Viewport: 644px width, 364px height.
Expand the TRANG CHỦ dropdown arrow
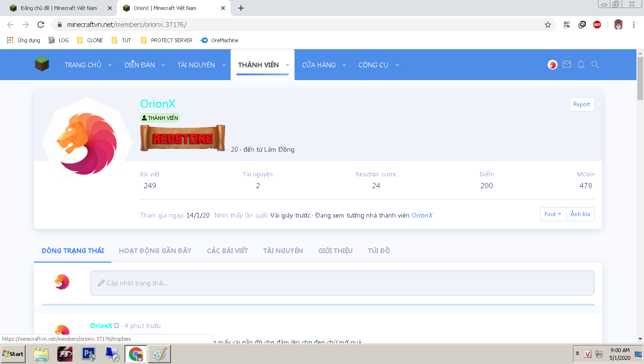pyautogui.click(x=110, y=65)
